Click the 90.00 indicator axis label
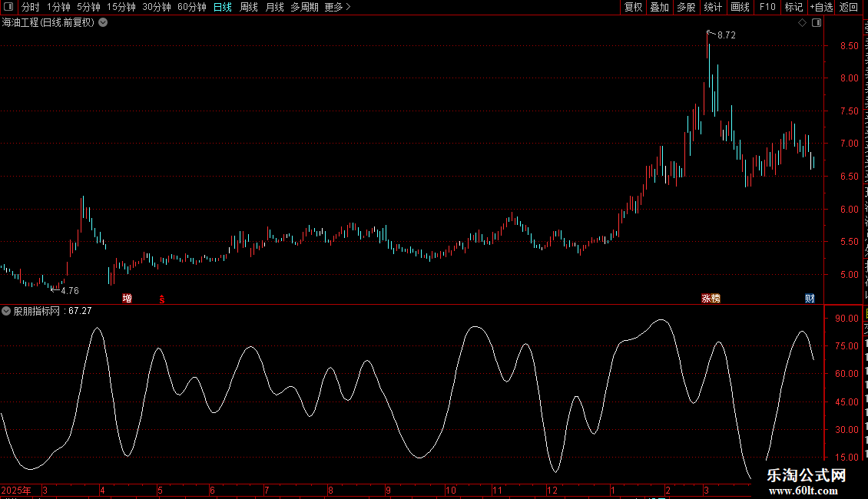Screen dimensions: 868x499 [847, 319]
